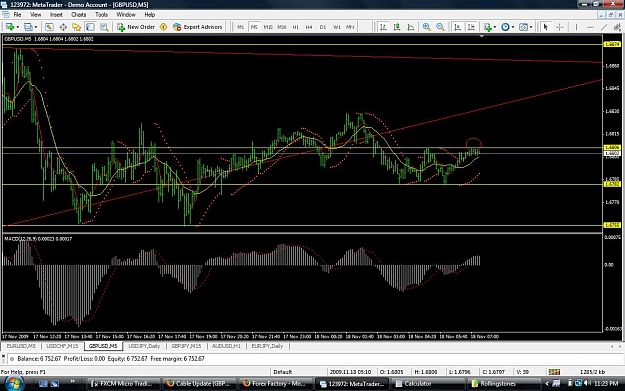
Task: Switch to the EURJPY,Daily chart tab
Action: [x=267, y=346]
